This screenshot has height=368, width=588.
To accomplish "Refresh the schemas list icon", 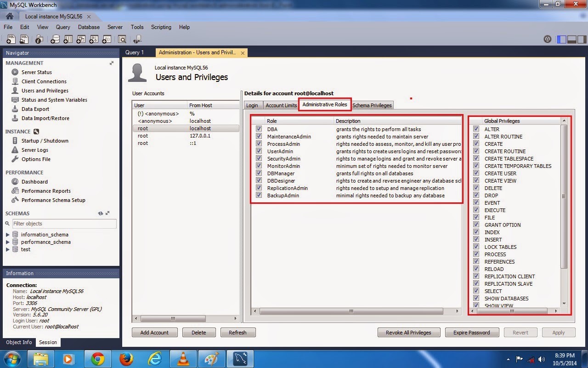I will tap(101, 213).
